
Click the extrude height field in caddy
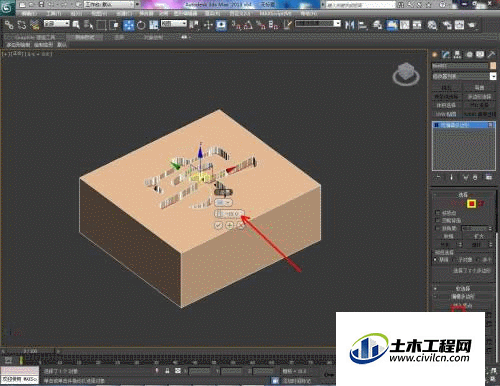pyautogui.click(x=230, y=214)
